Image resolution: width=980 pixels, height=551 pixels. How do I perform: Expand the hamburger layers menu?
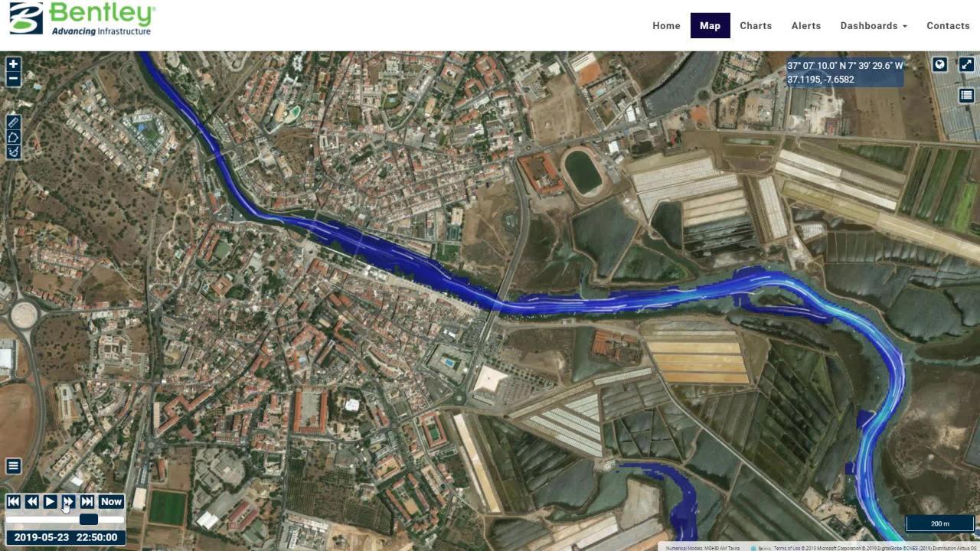tap(13, 466)
